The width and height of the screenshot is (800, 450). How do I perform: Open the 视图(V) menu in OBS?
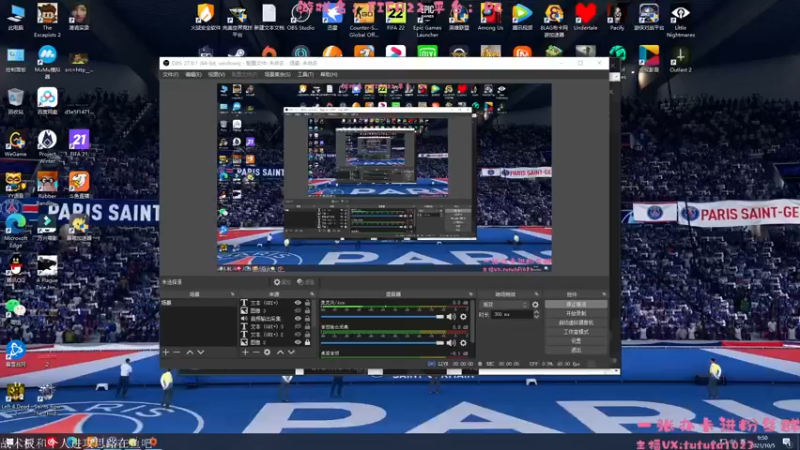click(216, 74)
